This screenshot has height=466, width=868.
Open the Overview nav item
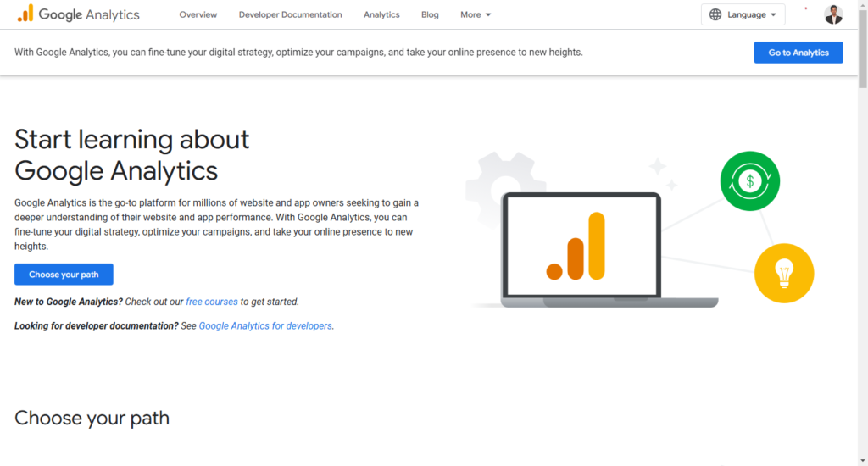(x=198, y=15)
